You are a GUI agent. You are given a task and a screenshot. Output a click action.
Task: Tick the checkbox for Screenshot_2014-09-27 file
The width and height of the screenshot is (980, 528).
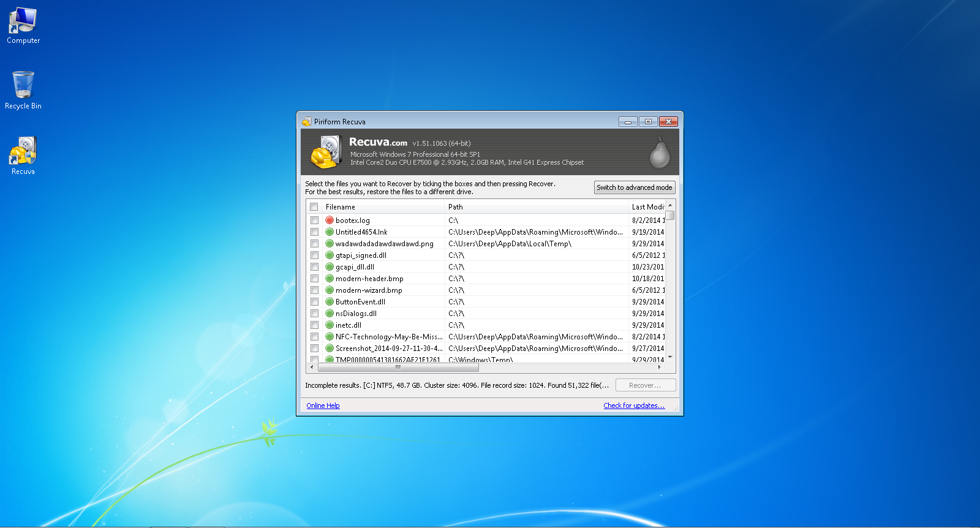tap(314, 348)
